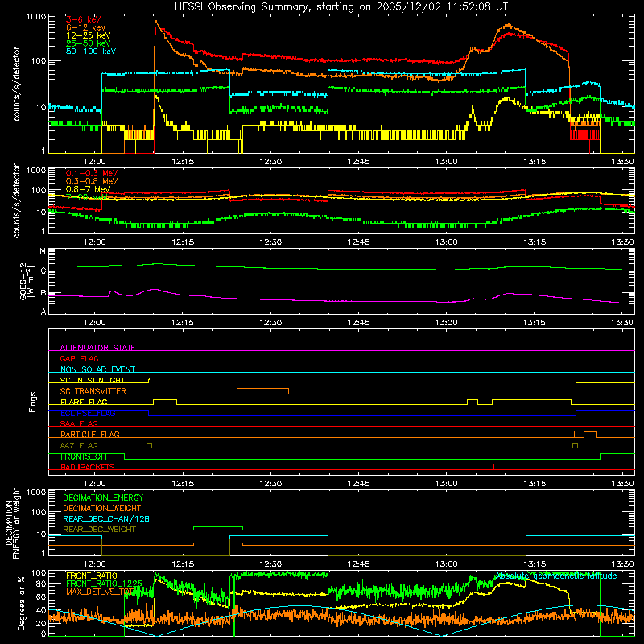Screen dimensions: 644x644
Task: Click the 'Degrees or %' axis label
Action: point(21,603)
